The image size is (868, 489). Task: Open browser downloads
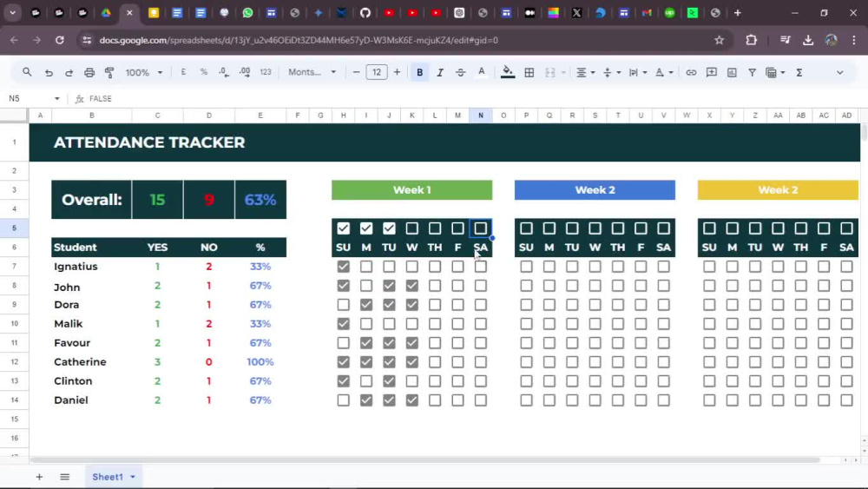[808, 40]
